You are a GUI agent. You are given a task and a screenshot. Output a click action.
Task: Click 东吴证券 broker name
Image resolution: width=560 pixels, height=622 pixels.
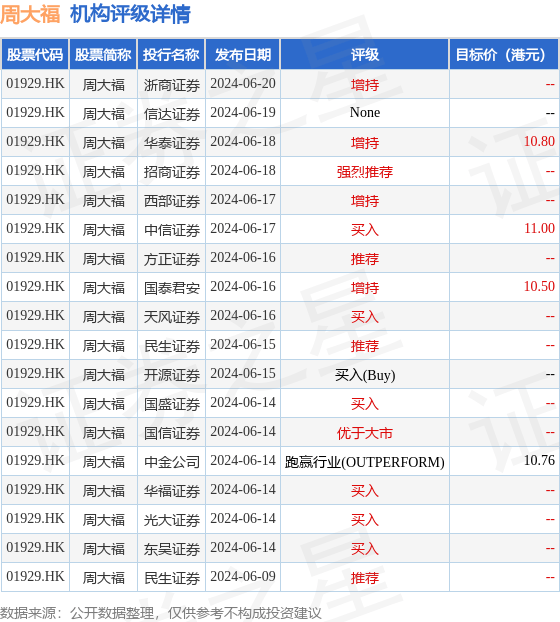(171, 549)
